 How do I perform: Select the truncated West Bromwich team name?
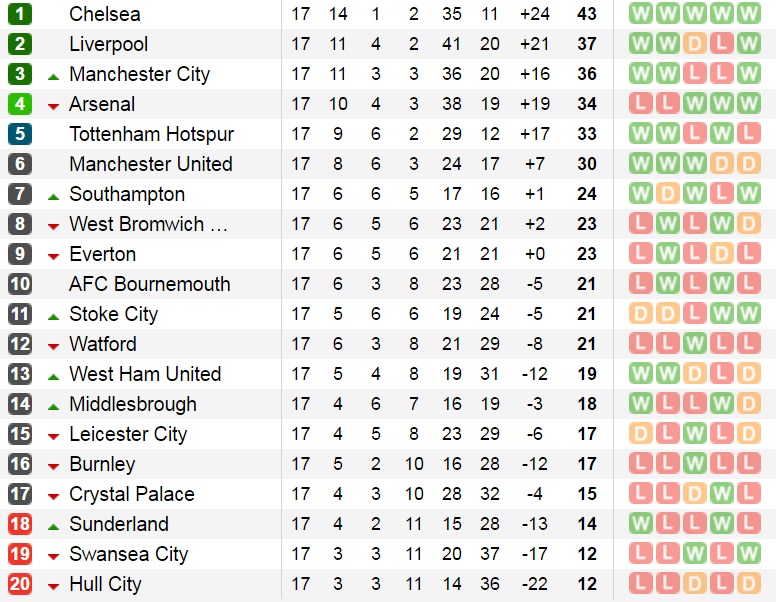click(148, 224)
